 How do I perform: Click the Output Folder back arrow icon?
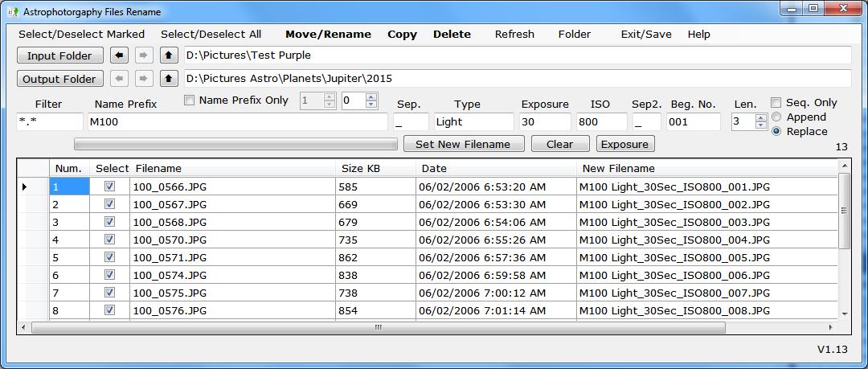pyautogui.click(x=120, y=79)
